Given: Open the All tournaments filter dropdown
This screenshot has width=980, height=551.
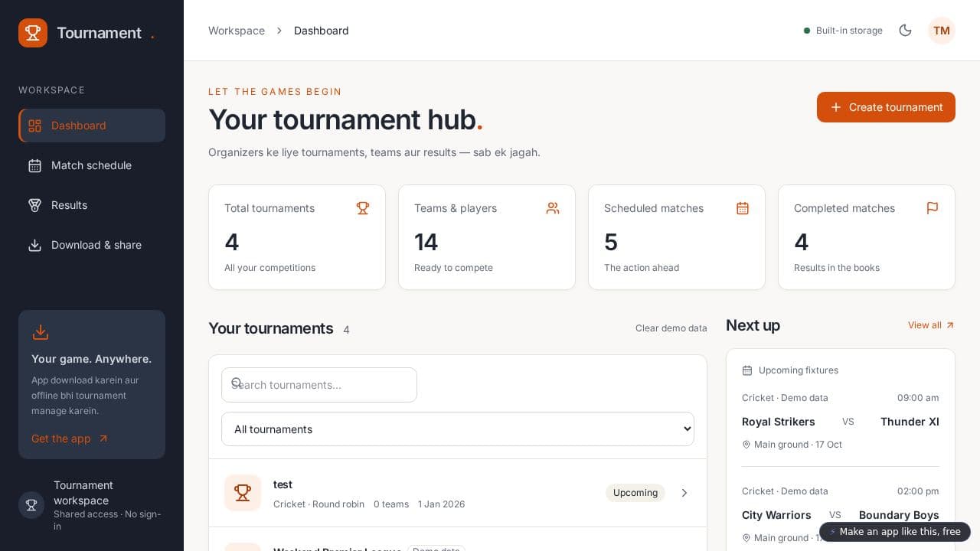Looking at the screenshot, I should (x=458, y=429).
